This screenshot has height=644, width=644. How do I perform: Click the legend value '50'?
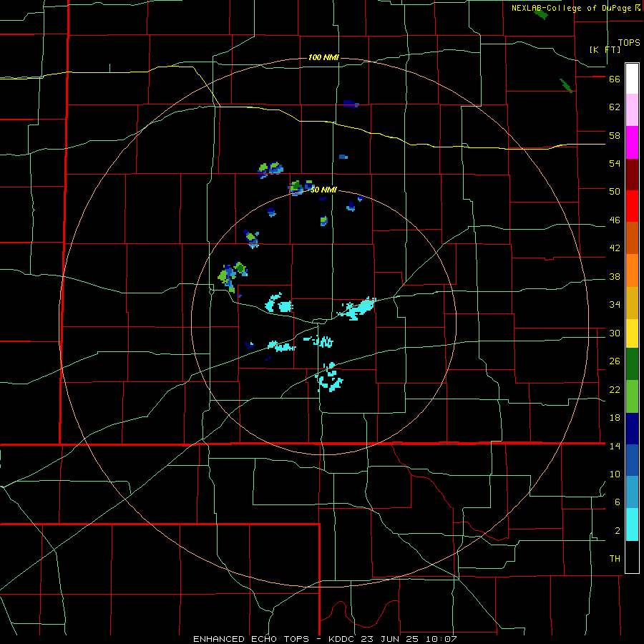615,192
